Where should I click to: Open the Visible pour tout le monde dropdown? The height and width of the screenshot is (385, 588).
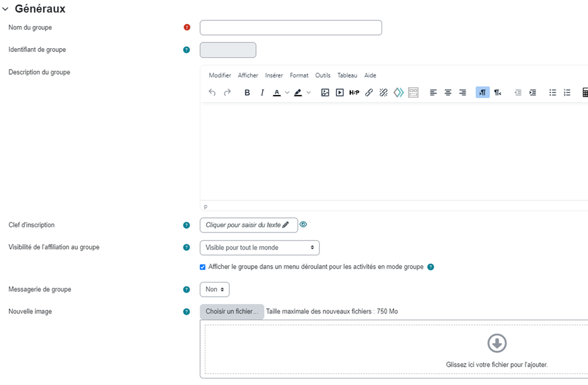[x=260, y=248]
